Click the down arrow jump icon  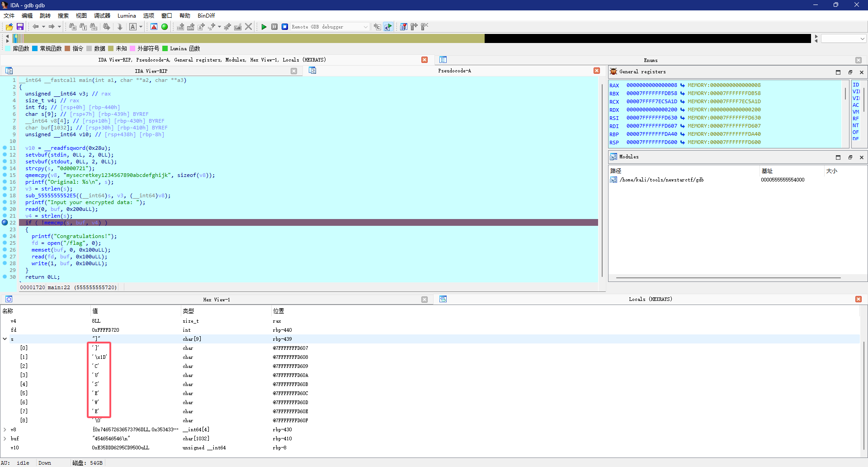point(120,27)
